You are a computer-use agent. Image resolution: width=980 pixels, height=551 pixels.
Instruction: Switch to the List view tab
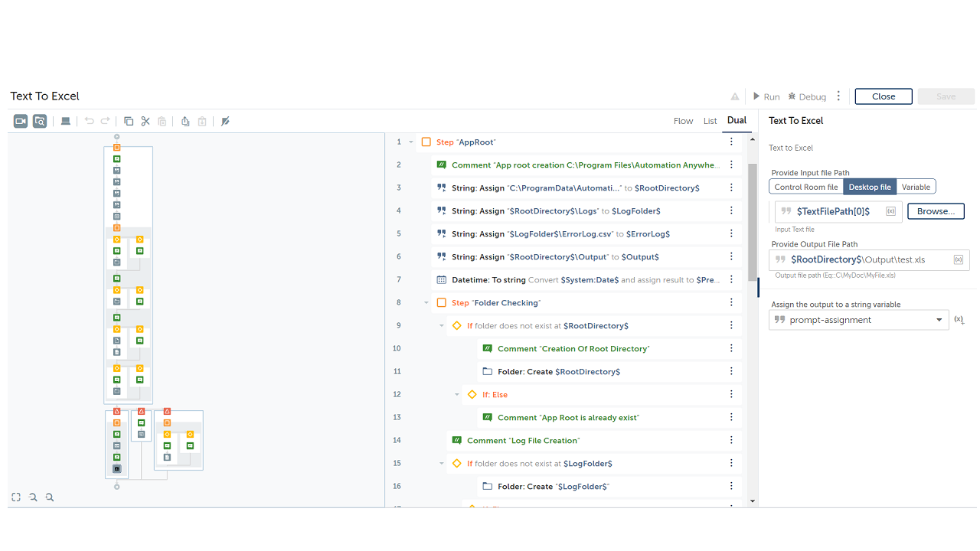coord(710,121)
